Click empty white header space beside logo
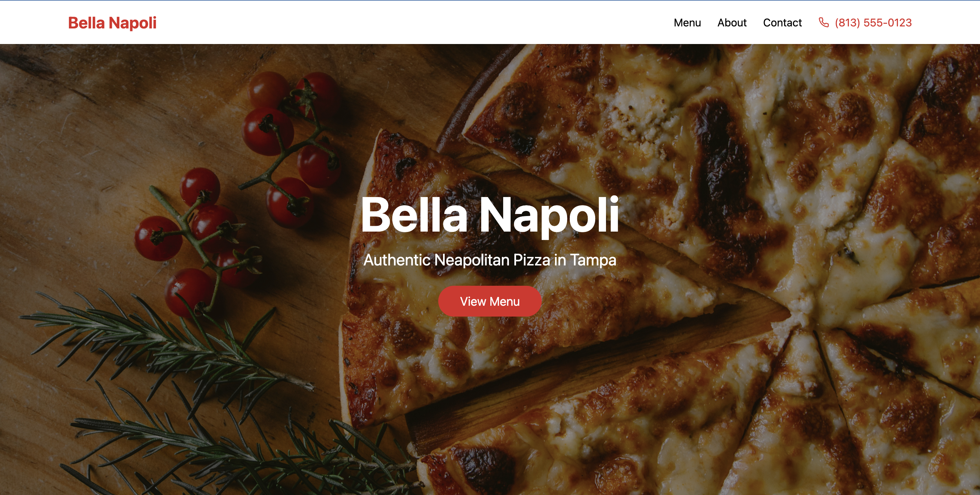 coord(380,23)
